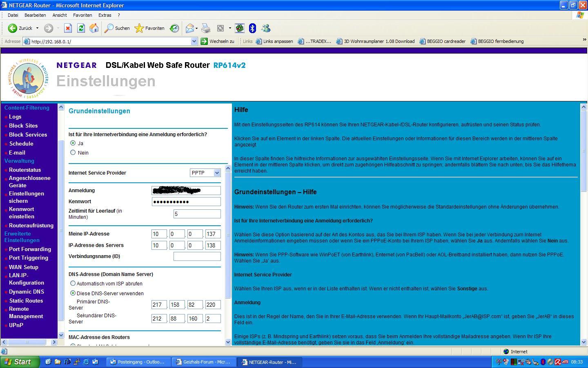Go back with the Zurück arrow
Viewport: 588px width, 368px height.
[20, 28]
